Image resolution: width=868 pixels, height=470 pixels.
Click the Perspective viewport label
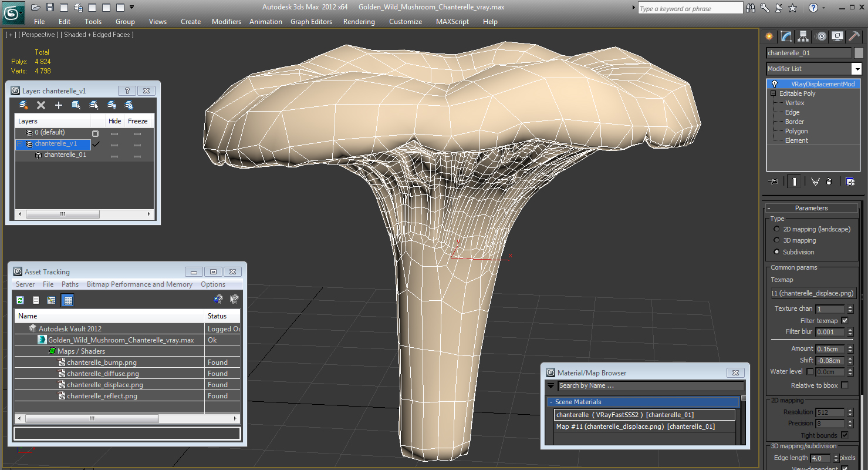coord(38,35)
